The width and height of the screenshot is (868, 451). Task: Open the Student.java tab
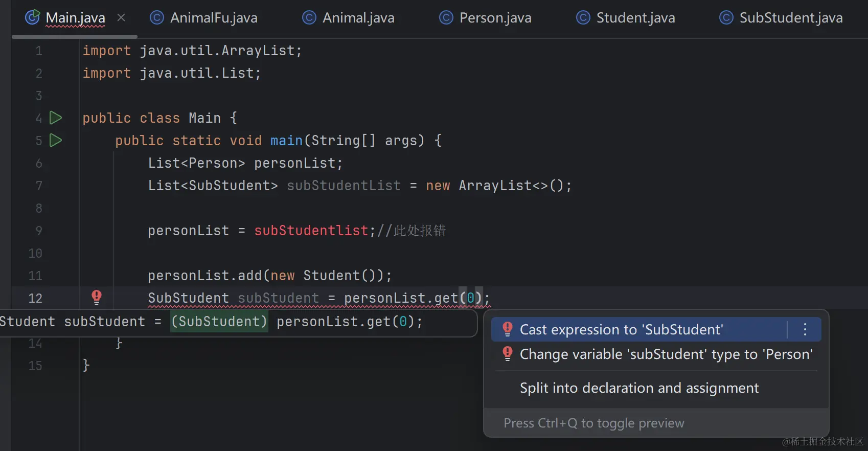pos(635,18)
